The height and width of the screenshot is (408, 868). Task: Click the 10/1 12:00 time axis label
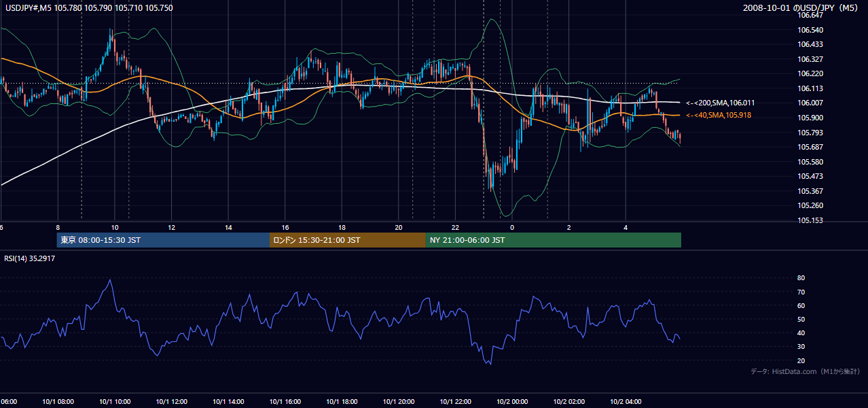coord(171,401)
